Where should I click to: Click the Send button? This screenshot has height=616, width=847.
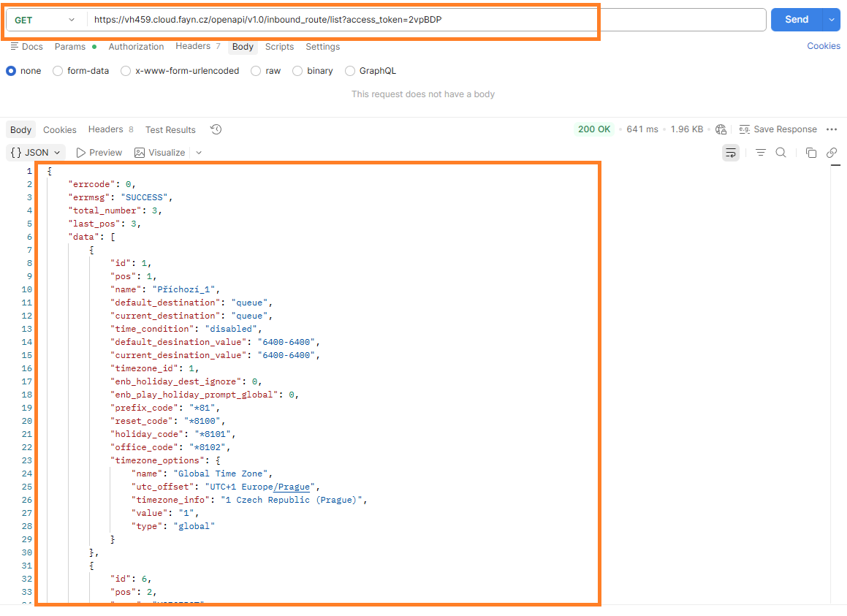pos(797,20)
